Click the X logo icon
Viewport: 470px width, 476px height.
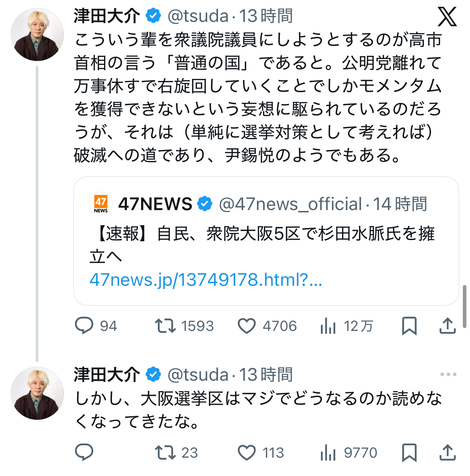point(447,16)
